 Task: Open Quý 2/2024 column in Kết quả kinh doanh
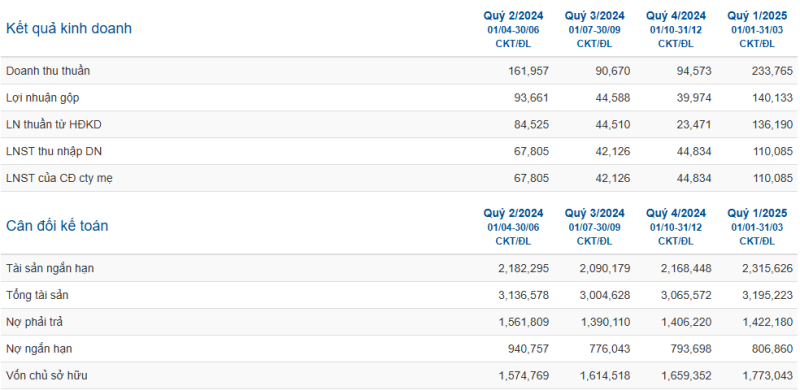point(513,16)
